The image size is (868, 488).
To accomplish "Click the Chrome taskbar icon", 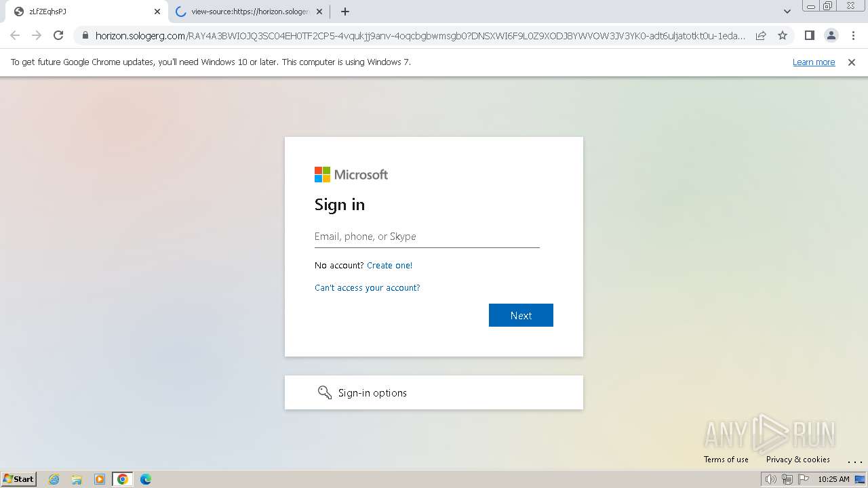I will coord(123,479).
